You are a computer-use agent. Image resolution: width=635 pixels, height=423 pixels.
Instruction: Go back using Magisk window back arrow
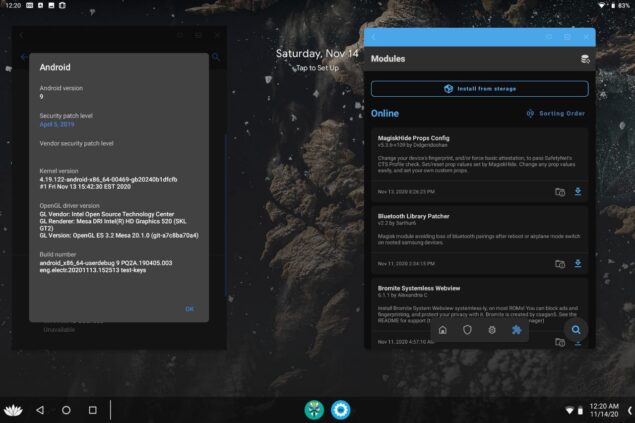(x=373, y=36)
